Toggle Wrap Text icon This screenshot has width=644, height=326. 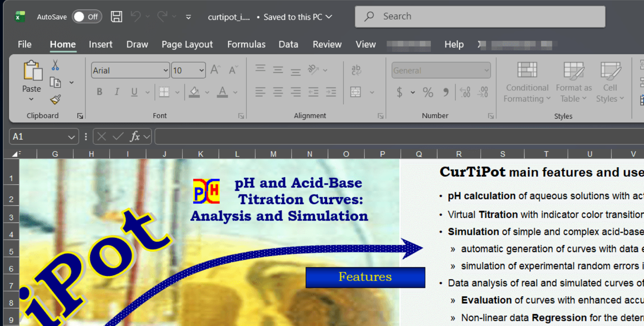tap(356, 70)
